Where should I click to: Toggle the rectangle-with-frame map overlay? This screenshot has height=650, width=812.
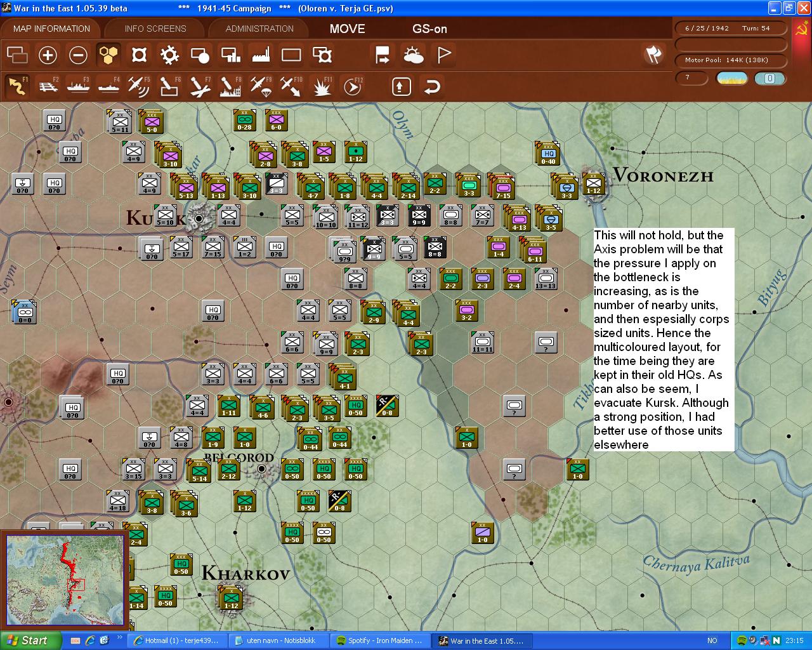click(322, 55)
